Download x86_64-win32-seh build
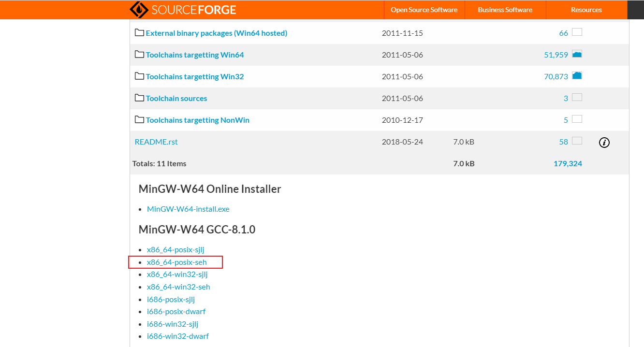Screen dimensions: 644x347 click(178, 287)
